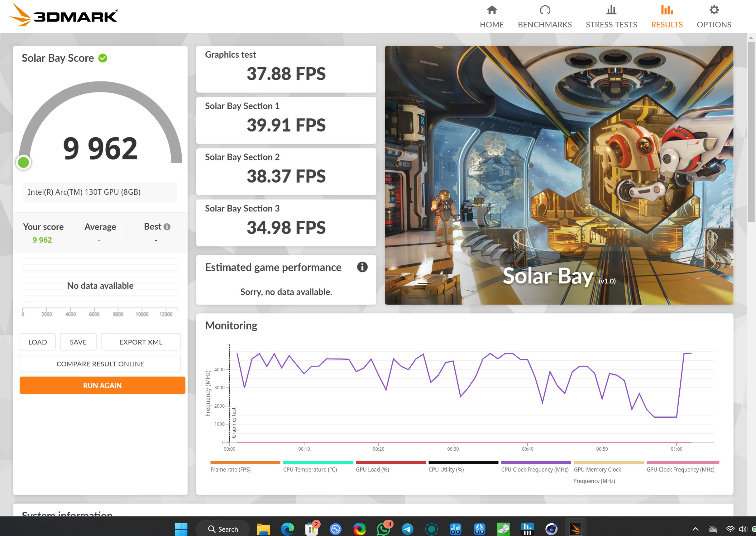
Task: Click the Graphics test 37.88 FPS card
Action: coord(286,69)
